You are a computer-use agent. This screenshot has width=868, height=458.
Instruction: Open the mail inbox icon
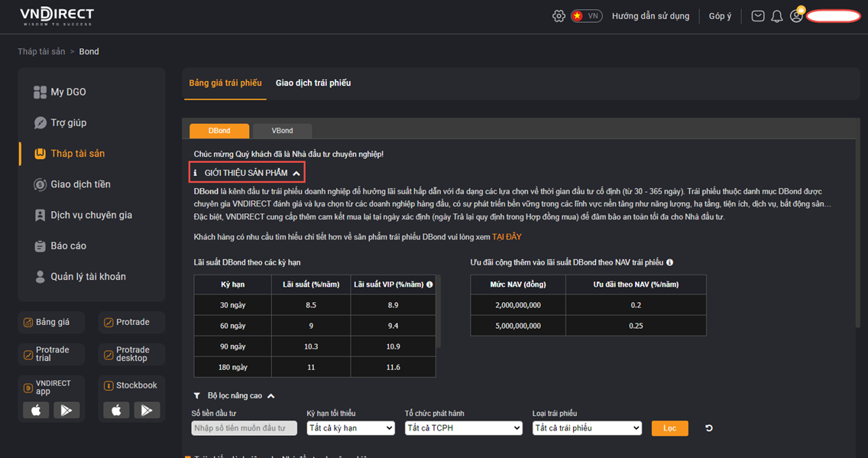(758, 16)
